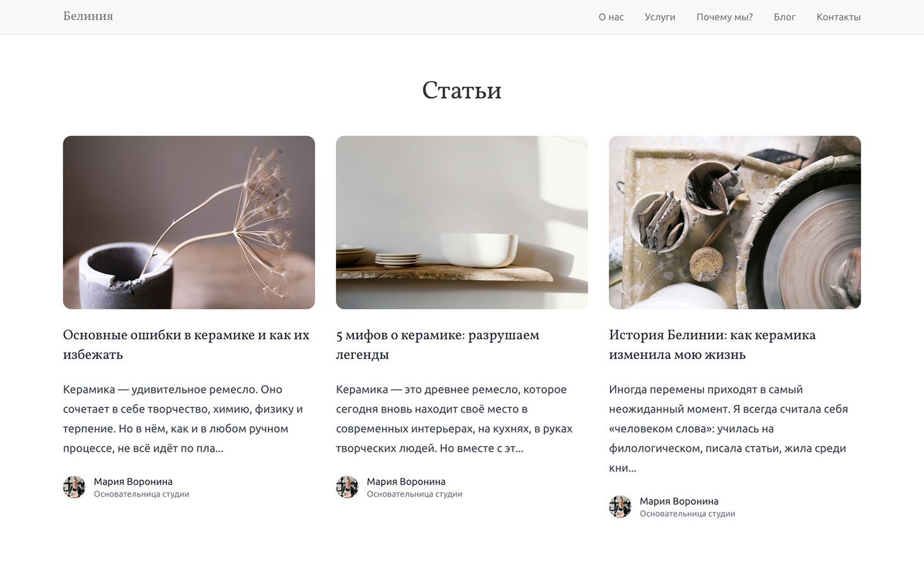924x570 pixels.
Task: Select Мария Воронина name under second article
Action: [406, 482]
